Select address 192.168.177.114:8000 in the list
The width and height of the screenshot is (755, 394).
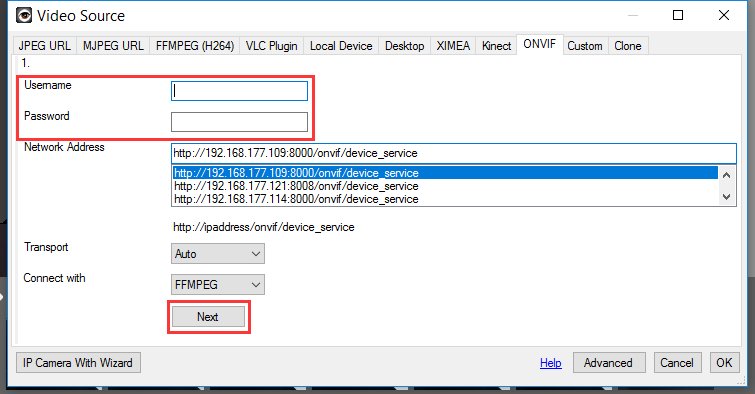(x=445, y=199)
